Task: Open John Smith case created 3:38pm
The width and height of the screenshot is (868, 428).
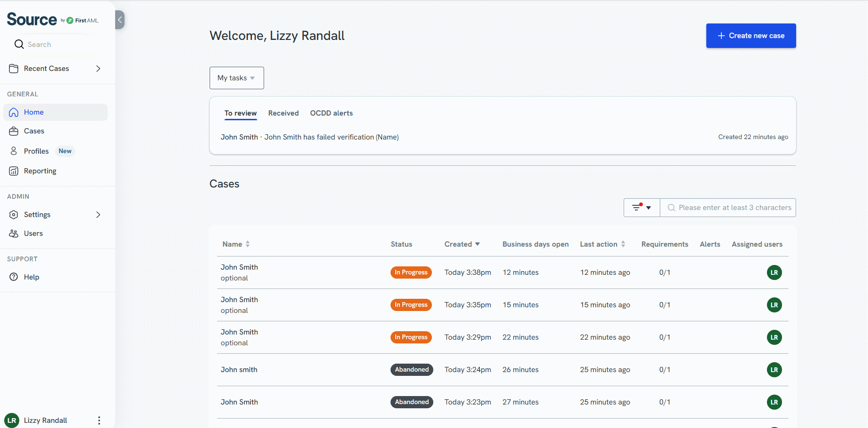Action: point(502,272)
